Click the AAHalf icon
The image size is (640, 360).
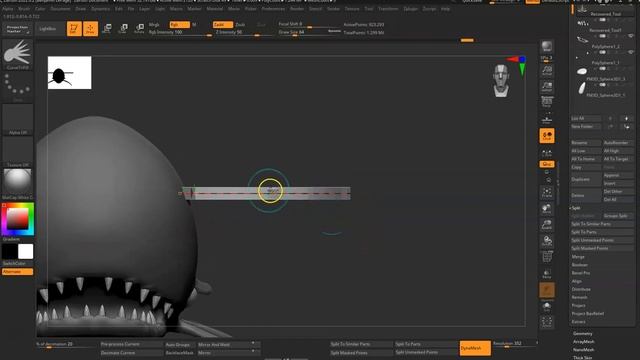point(547,87)
